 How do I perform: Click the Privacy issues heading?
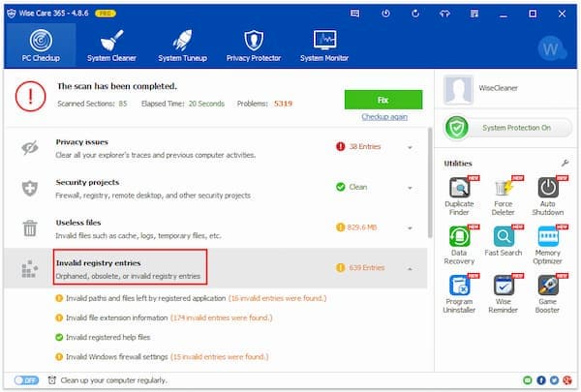[82, 142]
